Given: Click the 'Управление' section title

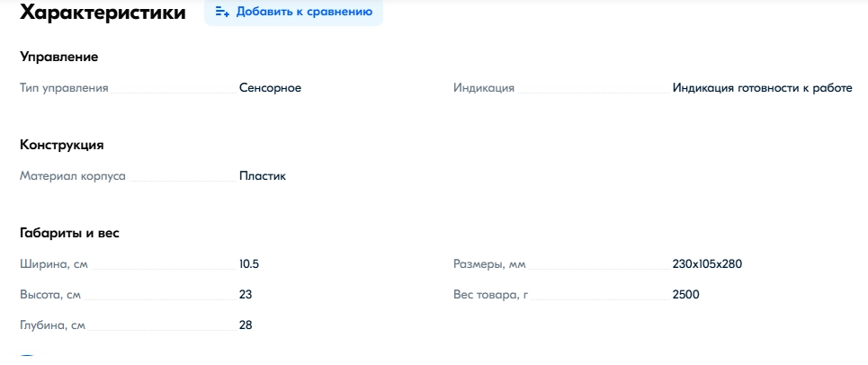Looking at the screenshot, I should pos(58,57).
